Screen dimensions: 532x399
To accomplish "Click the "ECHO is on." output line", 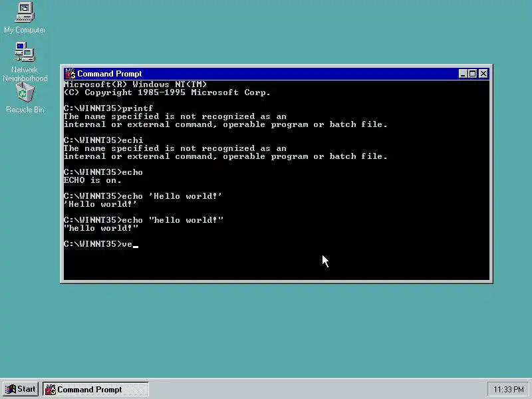I will (92, 180).
